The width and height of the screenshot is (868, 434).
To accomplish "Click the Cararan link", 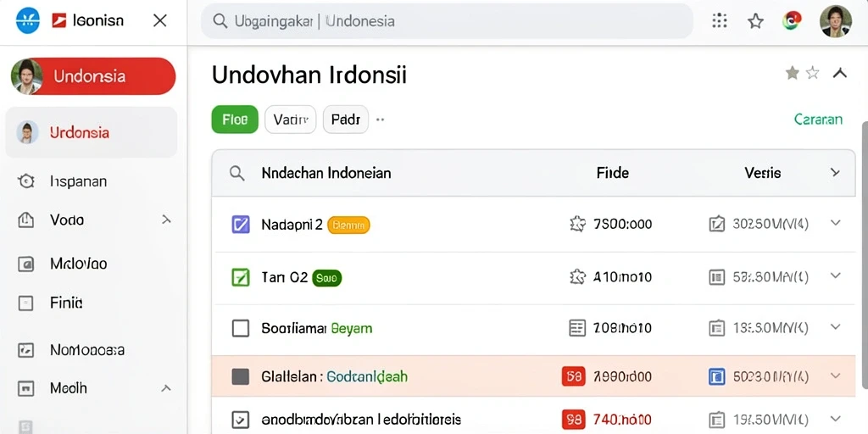I will point(818,120).
